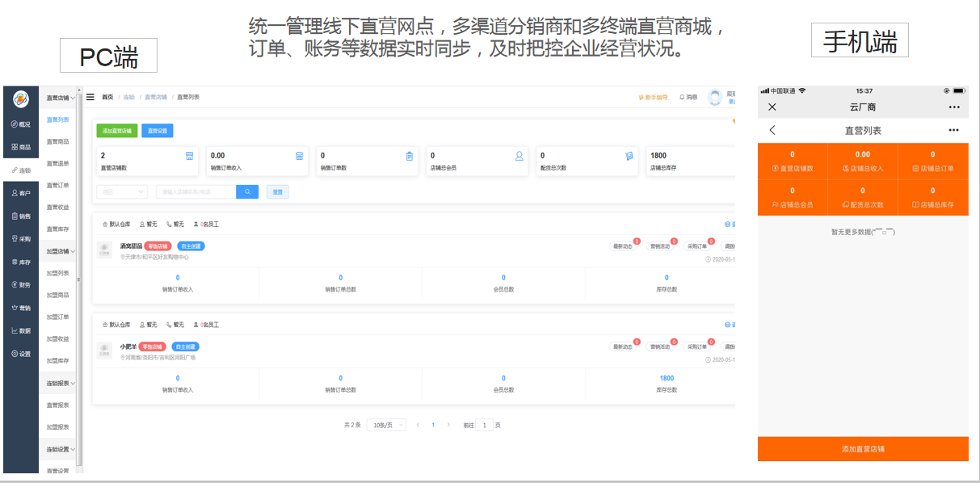980x483 pixels.
Task: Click 1800 库存总数 value for 小肥羊
Action: pyautogui.click(x=667, y=378)
